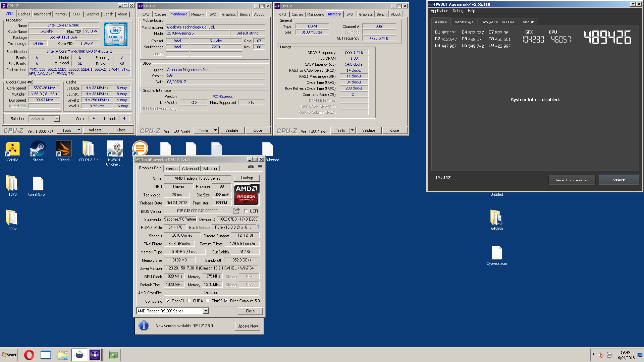644x362 pixels.
Task: Click the Intel Core i7 logo in CPU-Z
Action: tap(115, 34)
